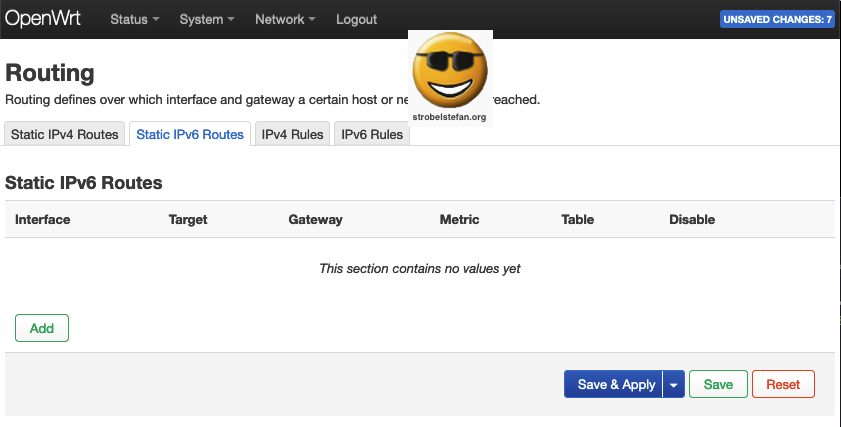Screen dimensions: 841x427
Task: Click the Metric column header
Action: click(x=459, y=219)
